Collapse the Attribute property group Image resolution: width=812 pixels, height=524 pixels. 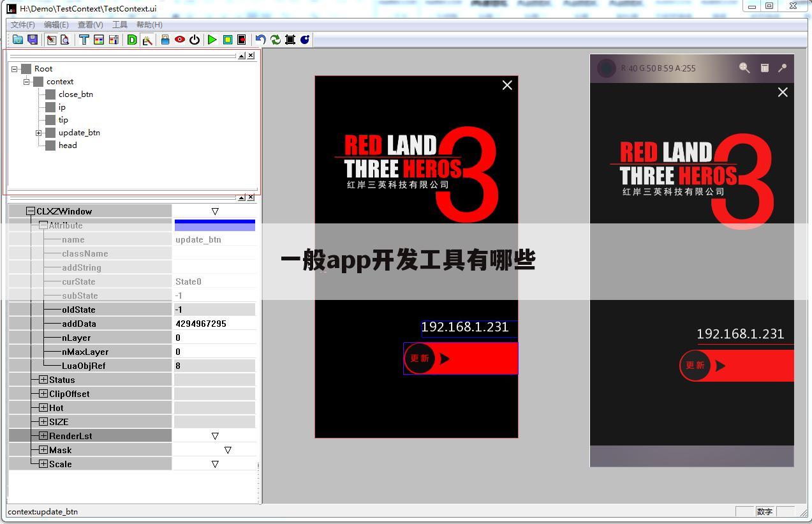43,225
